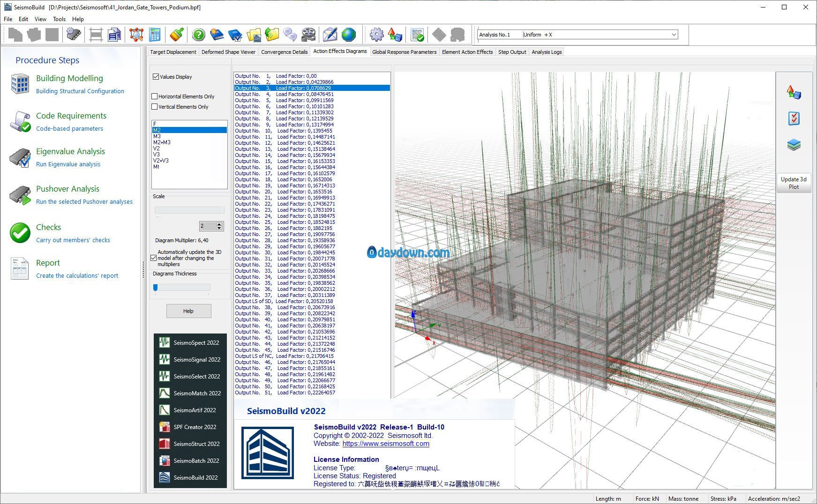
Task: Launch SeismoMatch 2022 from shortcuts list
Action: point(190,393)
